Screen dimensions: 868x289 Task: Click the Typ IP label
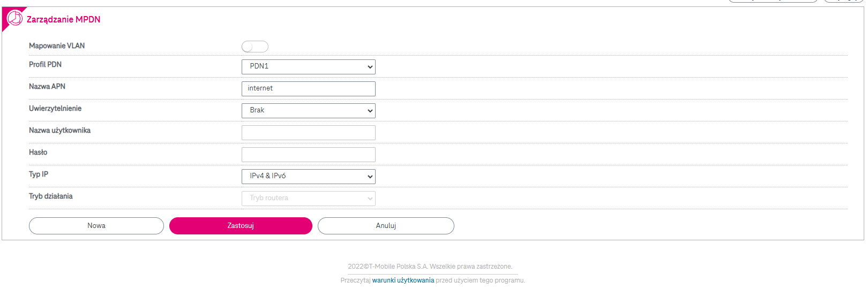[x=39, y=174]
